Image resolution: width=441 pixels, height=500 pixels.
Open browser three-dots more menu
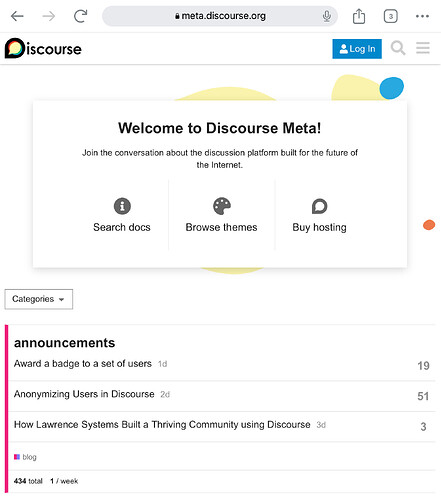pyautogui.click(x=422, y=16)
